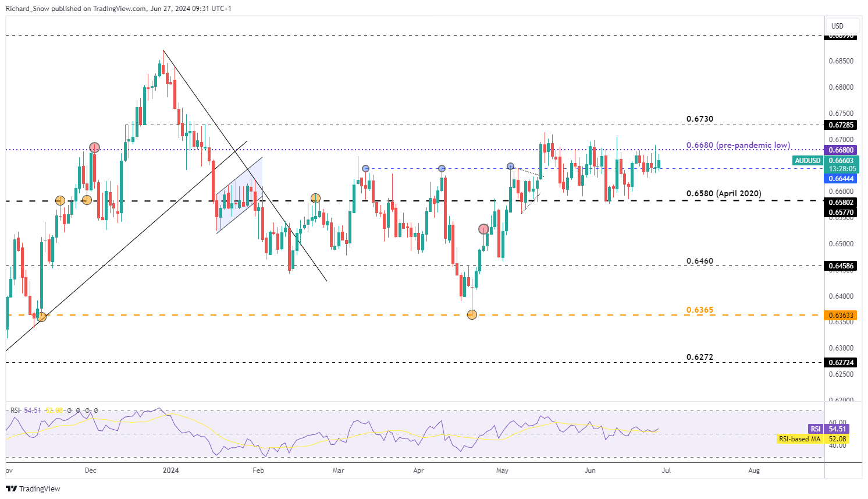This screenshot has width=868, height=499.
Task: Click the orange 0.63633 price axis label
Action: coord(841,316)
